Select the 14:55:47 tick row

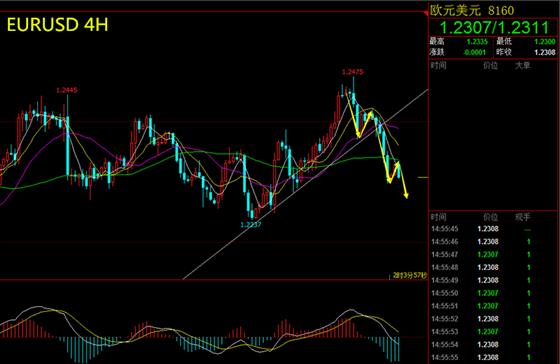pyautogui.click(x=493, y=254)
